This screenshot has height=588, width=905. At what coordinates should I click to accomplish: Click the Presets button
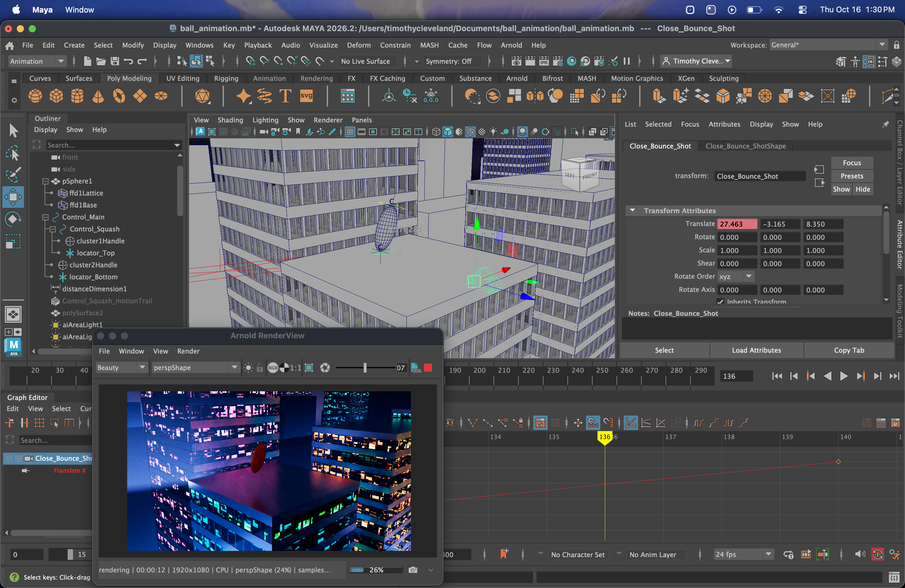tap(851, 176)
